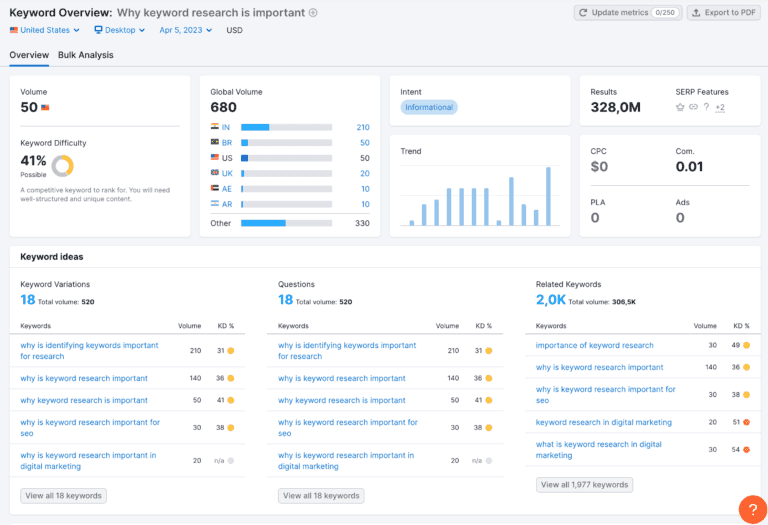Click the Argentina flag in Global Volume

pyautogui.click(x=215, y=203)
